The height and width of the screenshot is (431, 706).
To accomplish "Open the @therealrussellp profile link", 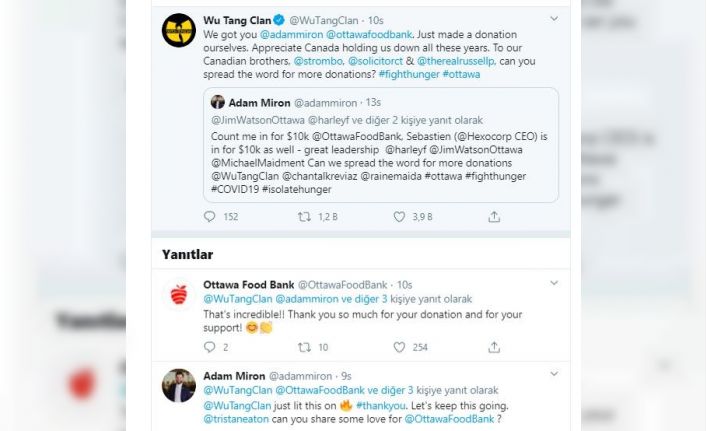I will [x=455, y=61].
